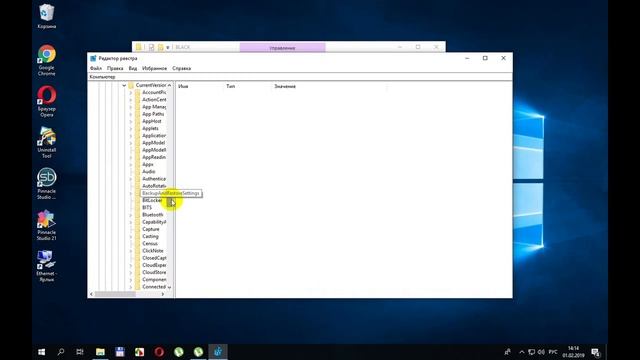Click the properties icon in the BLACK window toolbar

pos(151,47)
